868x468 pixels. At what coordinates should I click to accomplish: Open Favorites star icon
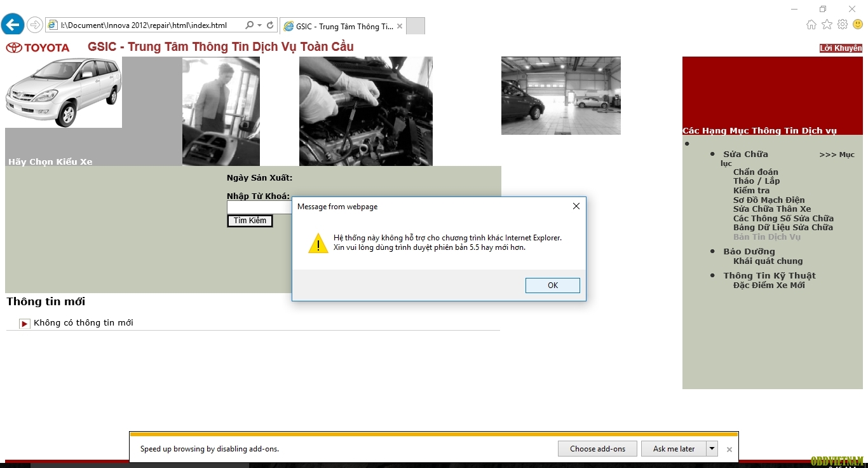(x=827, y=24)
